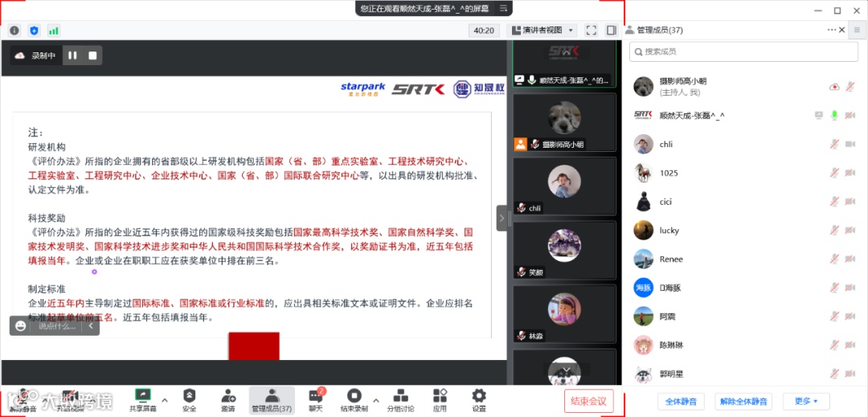Select the chli video thumbnail
The width and height of the screenshot is (868, 417).
565,186
